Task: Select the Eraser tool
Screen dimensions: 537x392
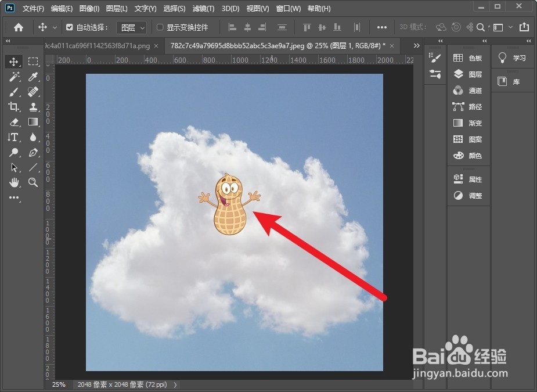Action: [x=14, y=122]
